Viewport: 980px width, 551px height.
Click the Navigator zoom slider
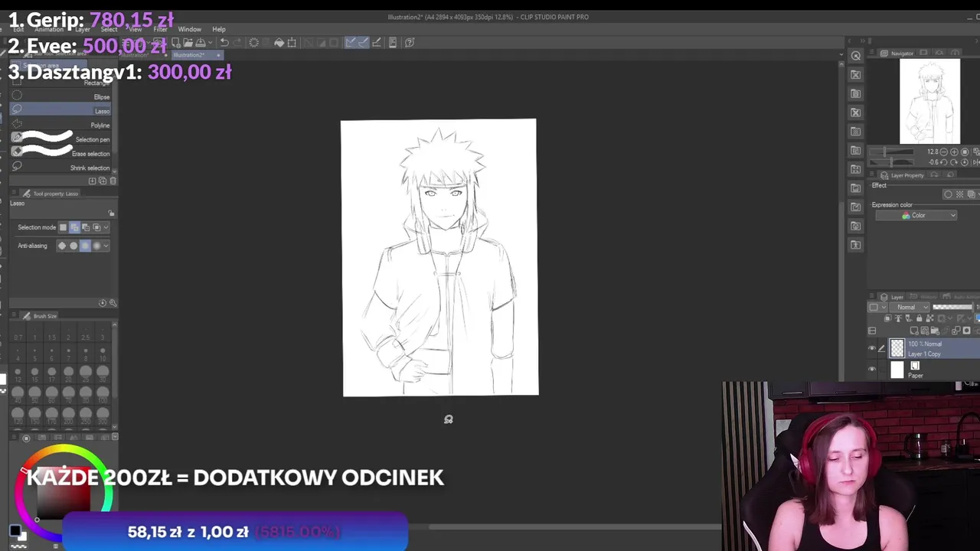pos(891,152)
